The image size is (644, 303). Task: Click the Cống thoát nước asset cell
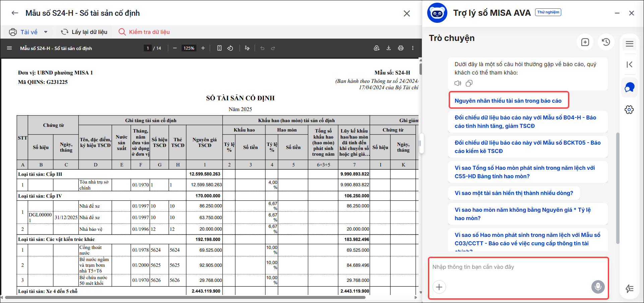tap(95, 250)
